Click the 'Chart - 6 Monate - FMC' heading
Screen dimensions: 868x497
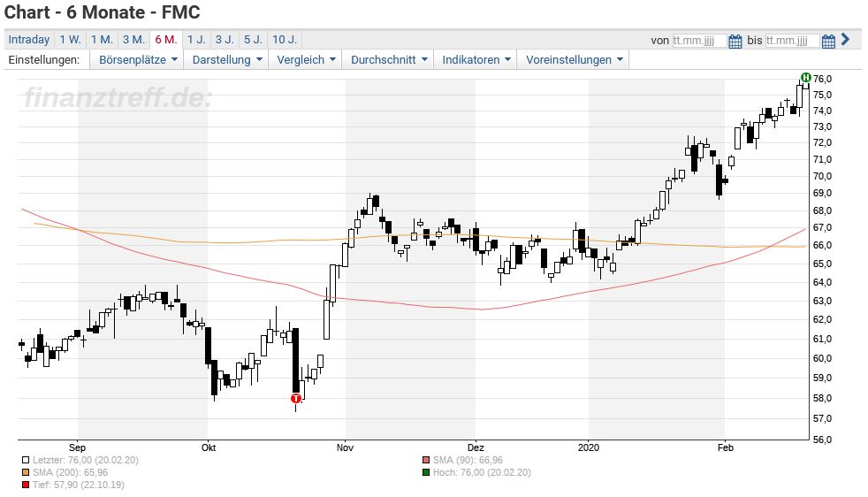pyautogui.click(x=102, y=12)
